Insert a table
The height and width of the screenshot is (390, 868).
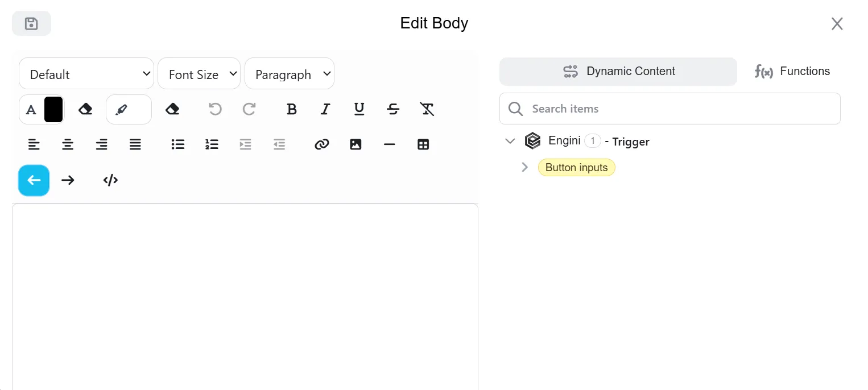423,145
